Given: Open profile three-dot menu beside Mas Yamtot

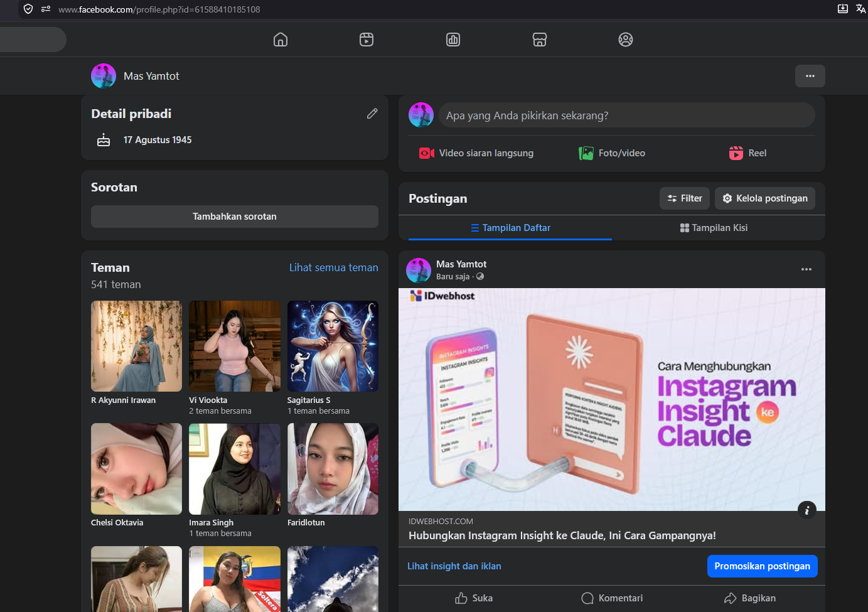Looking at the screenshot, I should (810, 76).
